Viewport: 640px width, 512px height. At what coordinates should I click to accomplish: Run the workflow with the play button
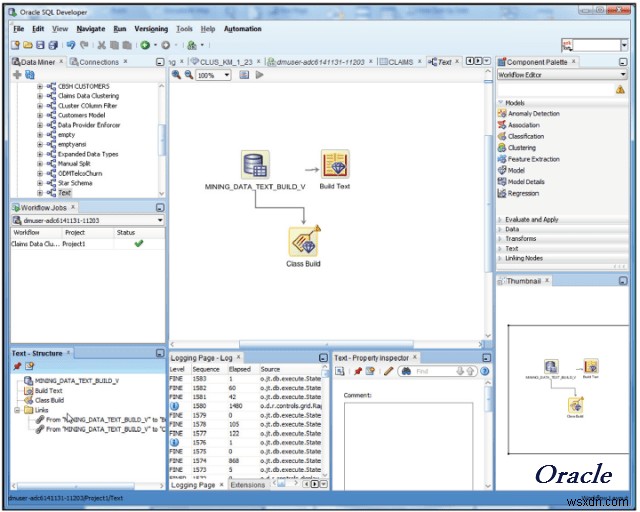click(259, 75)
